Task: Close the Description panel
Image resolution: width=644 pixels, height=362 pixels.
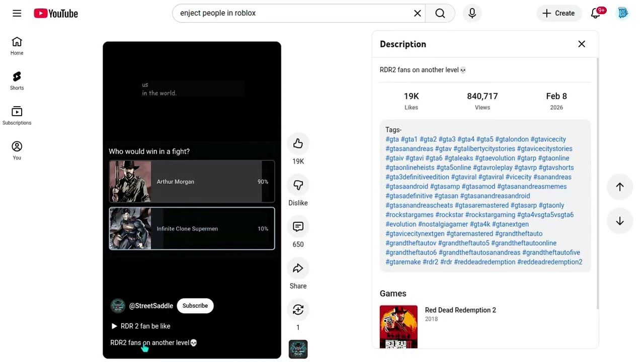Action: pos(582,44)
